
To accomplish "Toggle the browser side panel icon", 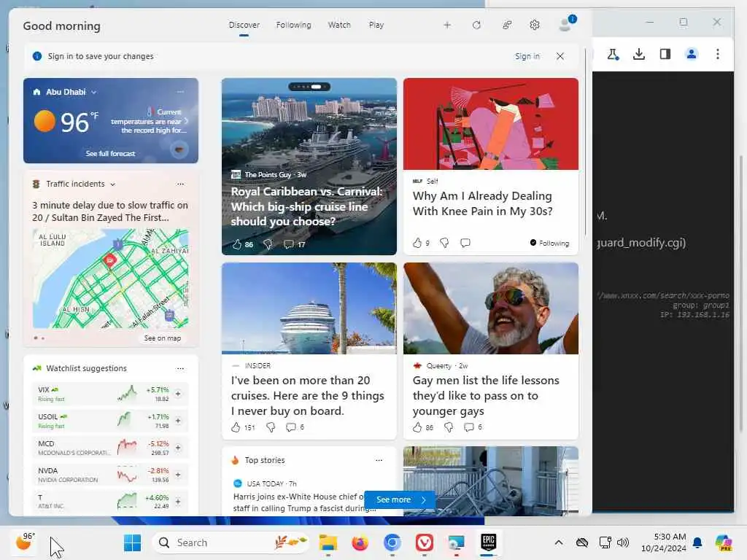I will [665, 54].
